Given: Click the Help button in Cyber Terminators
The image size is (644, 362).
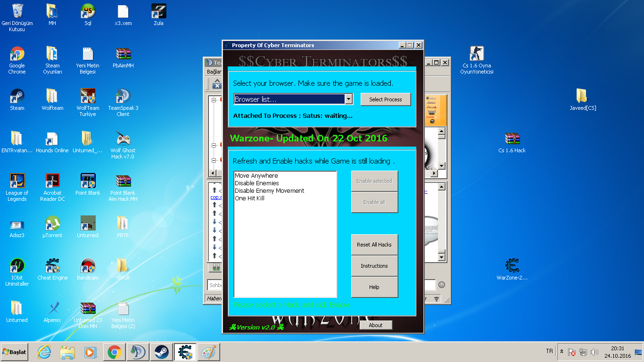Looking at the screenshot, I should point(374,287).
